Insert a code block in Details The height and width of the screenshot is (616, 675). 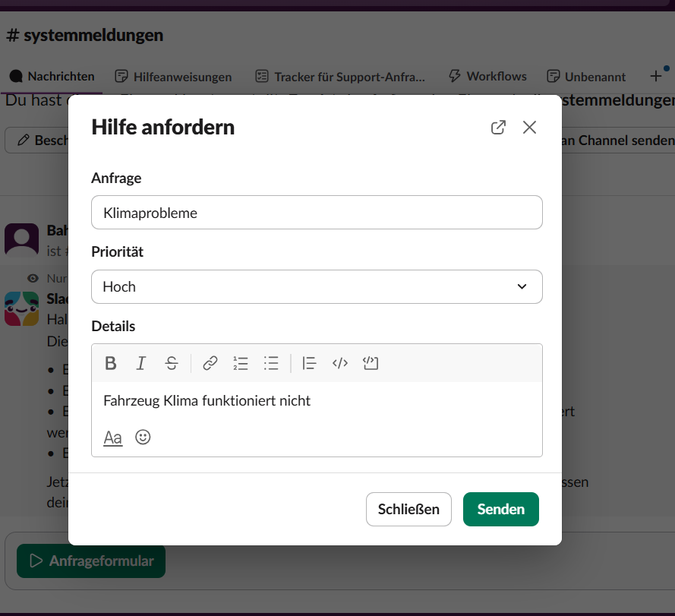tap(371, 363)
